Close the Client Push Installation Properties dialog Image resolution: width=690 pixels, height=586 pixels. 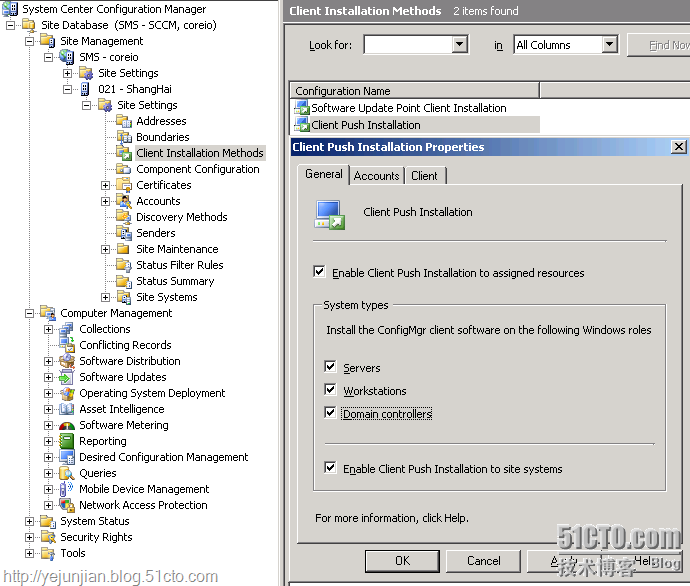point(679,146)
